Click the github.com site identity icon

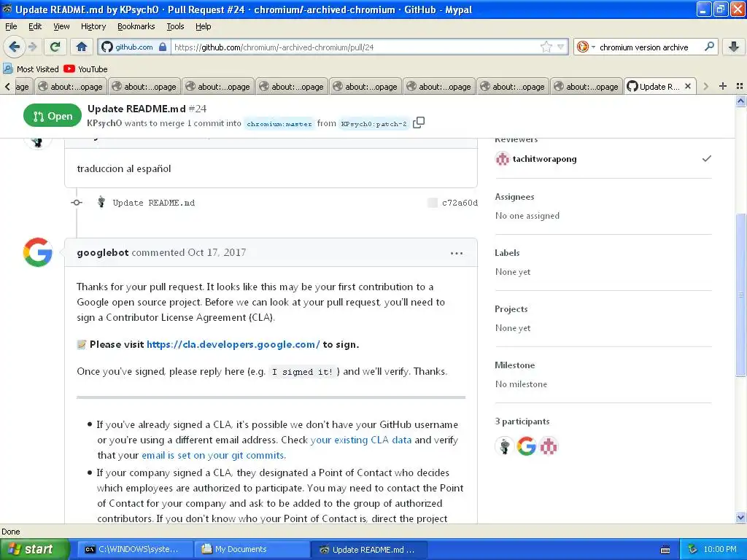134,47
